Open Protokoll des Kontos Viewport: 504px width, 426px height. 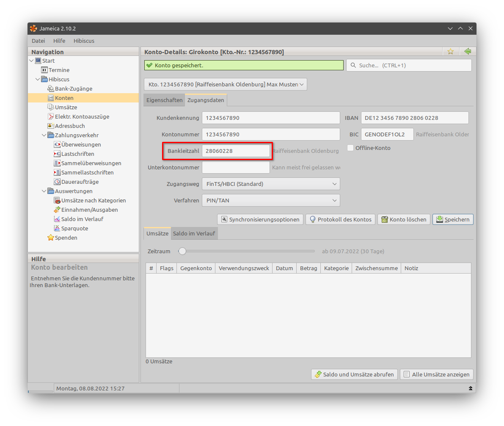tap(340, 219)
